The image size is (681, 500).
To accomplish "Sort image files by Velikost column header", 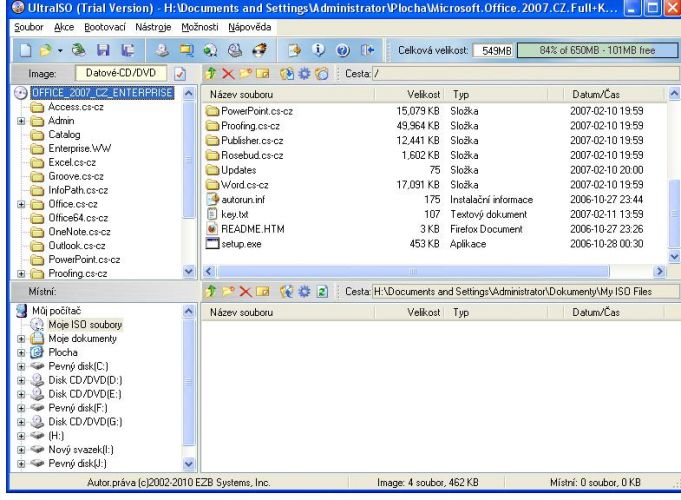I will (x=409, y=94).
